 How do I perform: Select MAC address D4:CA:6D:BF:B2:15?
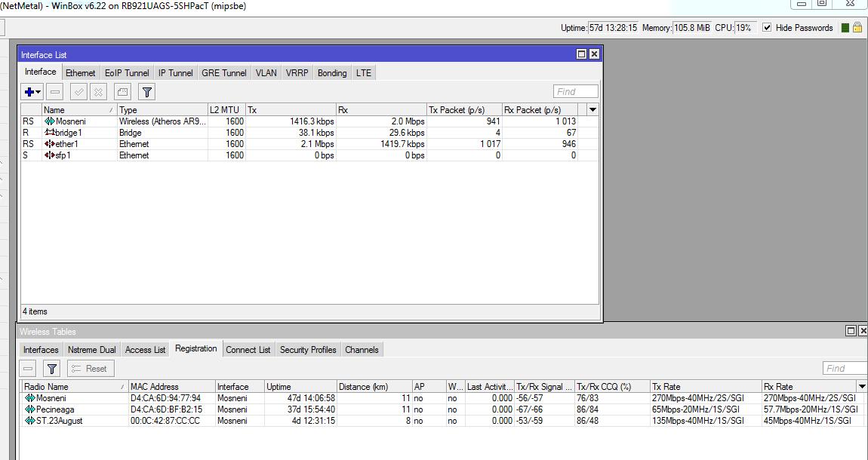pos(165,409)
